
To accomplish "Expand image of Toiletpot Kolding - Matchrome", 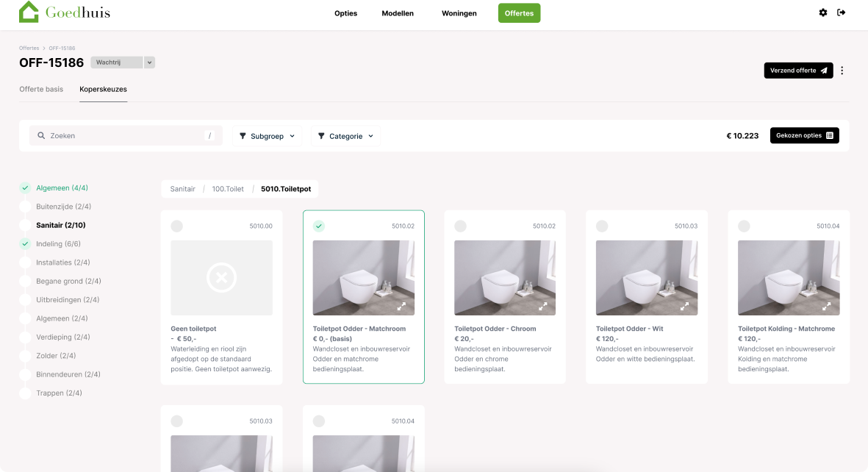I will [x=827, y=306].
